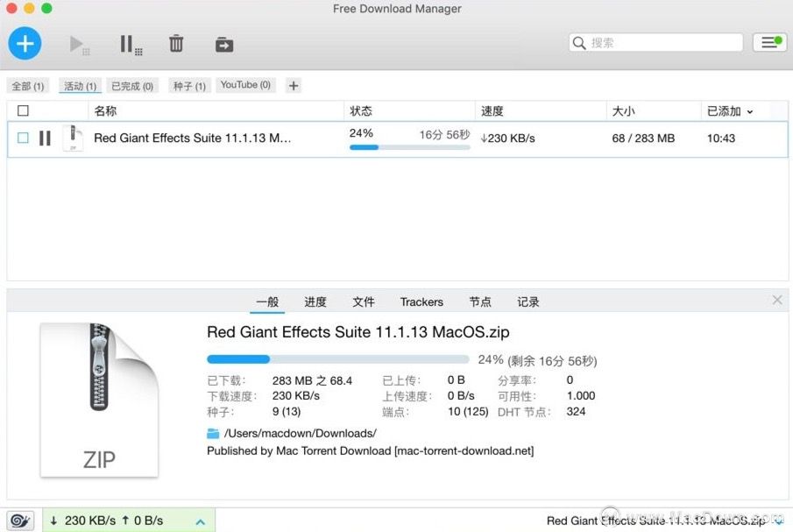
Task: Click the blue folder icon beside the path
Action: point(213,433)
